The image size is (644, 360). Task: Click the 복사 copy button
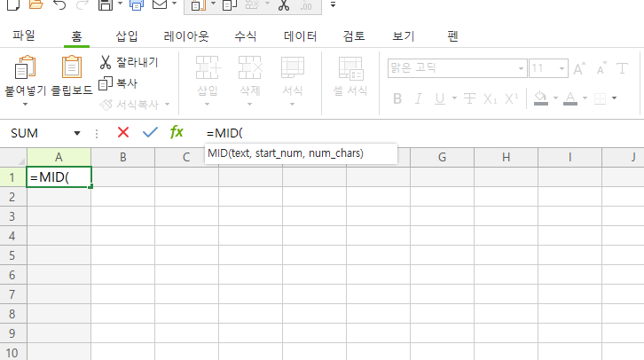(x=118, y=83)
